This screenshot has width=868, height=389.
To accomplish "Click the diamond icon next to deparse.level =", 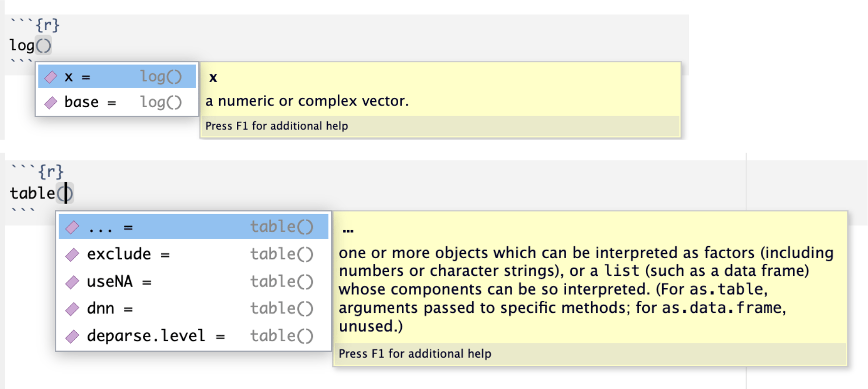I will [x=73, y=336].
